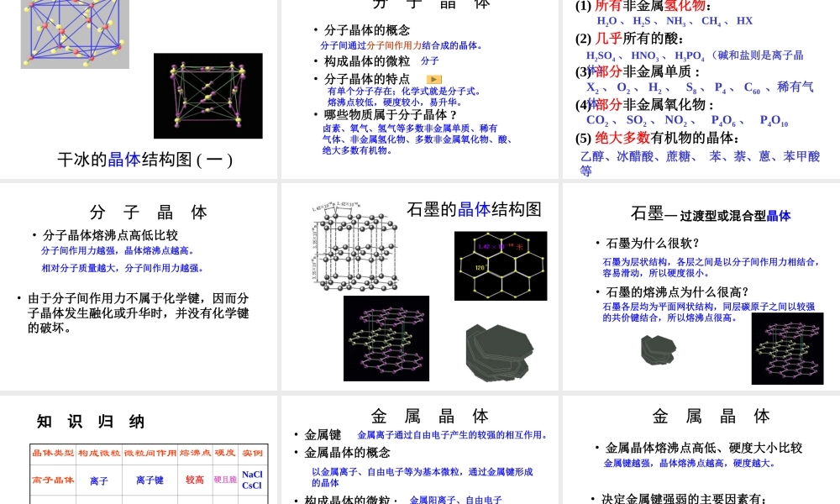Click heading (2) 几乎所有的酸
Screen dimensions: 840x504
(629, 39)
